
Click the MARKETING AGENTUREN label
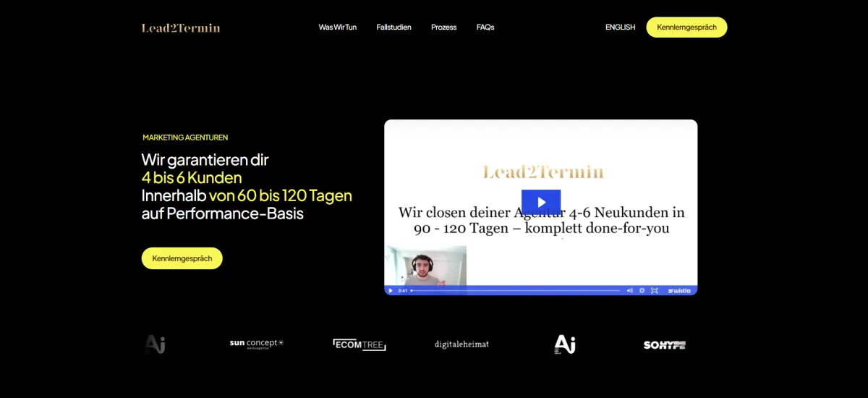pyautogui.click(x=185, y=137)
